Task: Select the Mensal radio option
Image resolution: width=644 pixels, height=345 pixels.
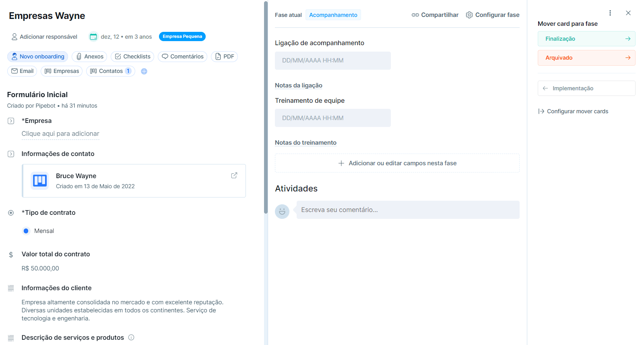Action: point(26,231)
